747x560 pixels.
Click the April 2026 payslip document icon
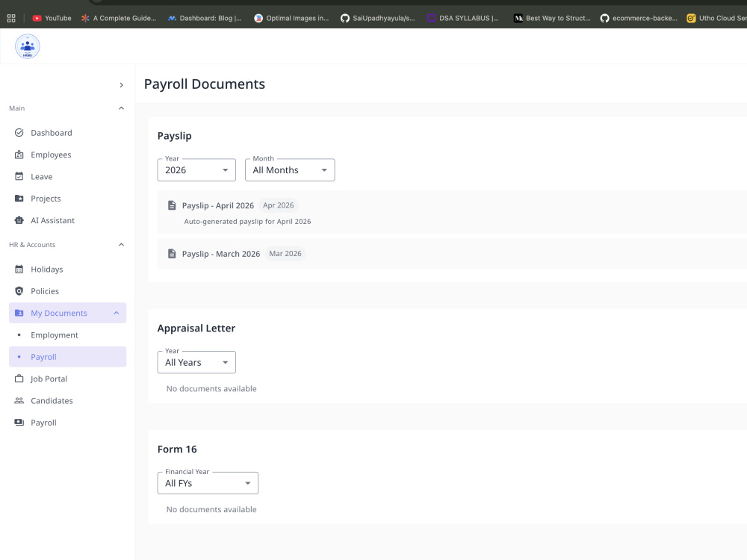point(172,205)
